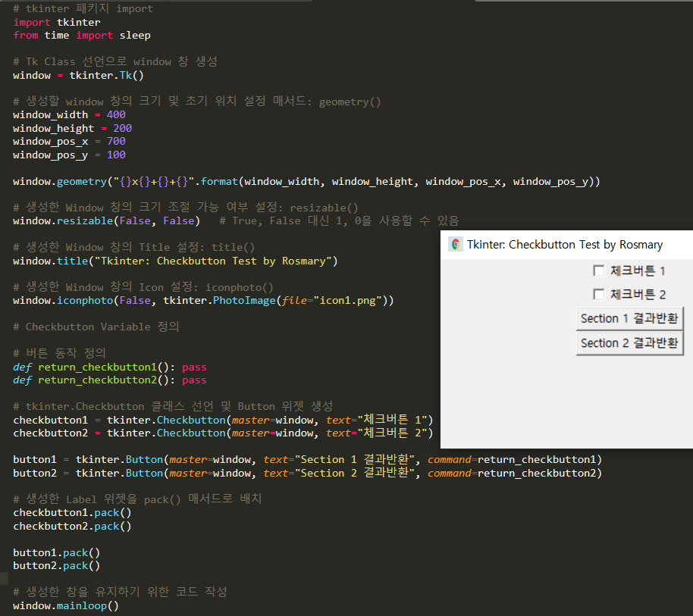Click the 'button1 = tkinter.Button' line

pyautogui.click(x=308, y=460)
